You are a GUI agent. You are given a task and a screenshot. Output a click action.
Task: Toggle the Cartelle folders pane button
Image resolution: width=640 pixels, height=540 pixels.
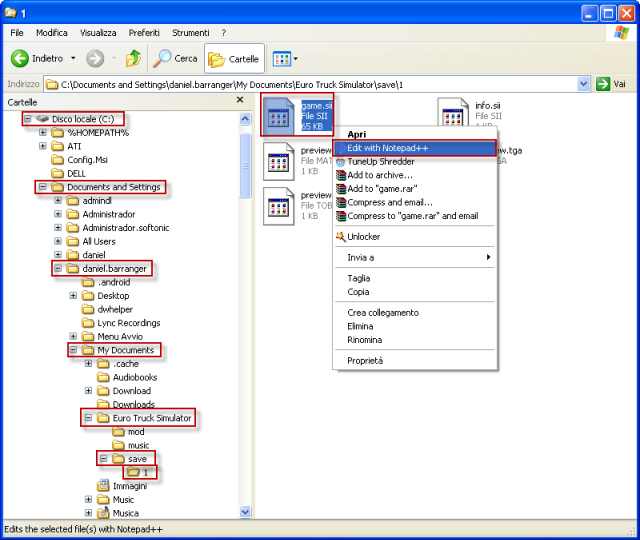coord(234,59)
